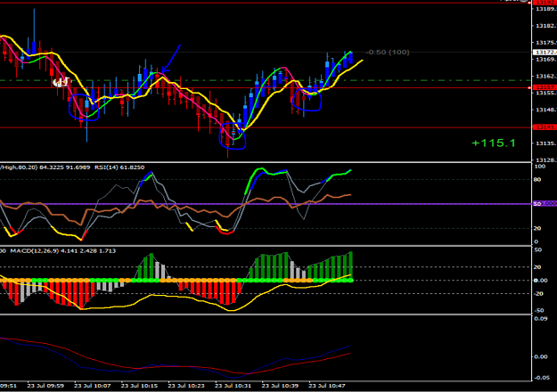Screen dimensions: 557x392
Task: Click the 13128 price scale label
Action: click(546, 160)
